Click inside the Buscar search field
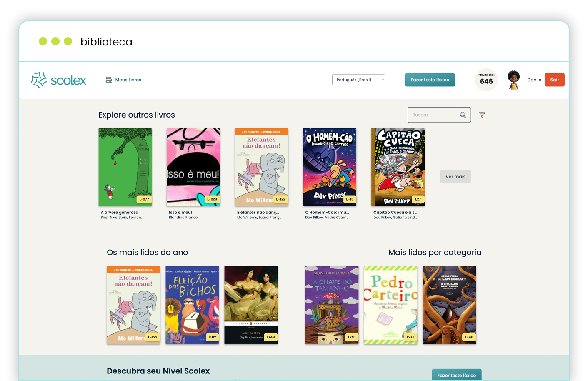 point(433,115)
